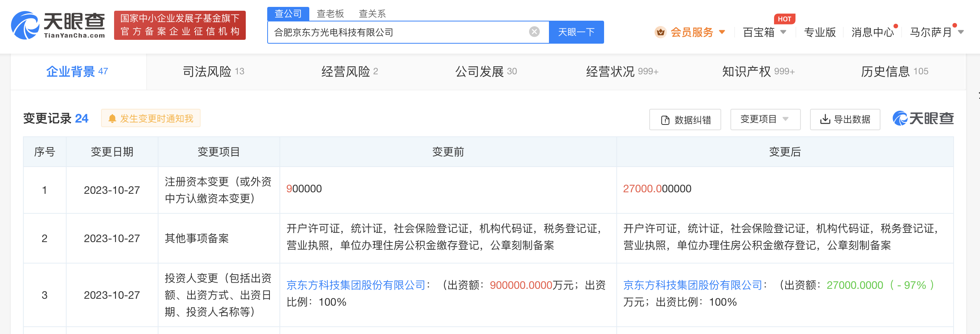Expand the 会员服务 dropdown arrow

click(x=722, y=32)
